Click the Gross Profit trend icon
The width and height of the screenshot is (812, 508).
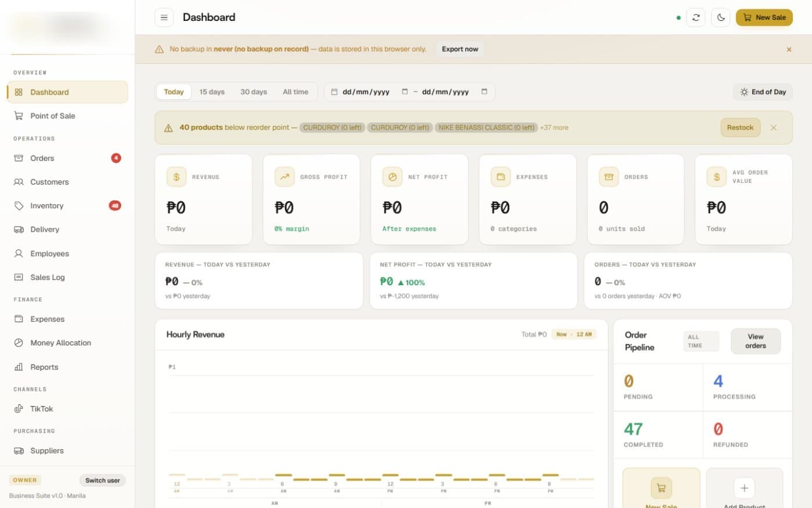point(284,177)
